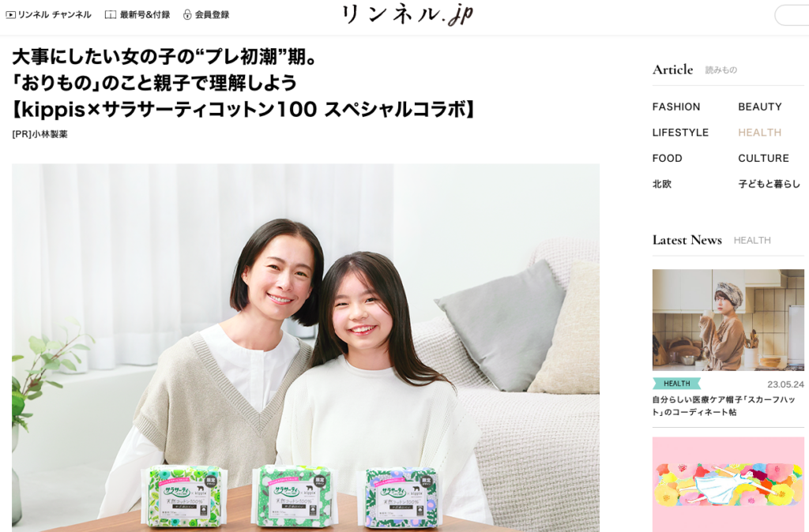Click the green HEALTH tag badge
Screen dimensions: 809x532
click(676, 384)
